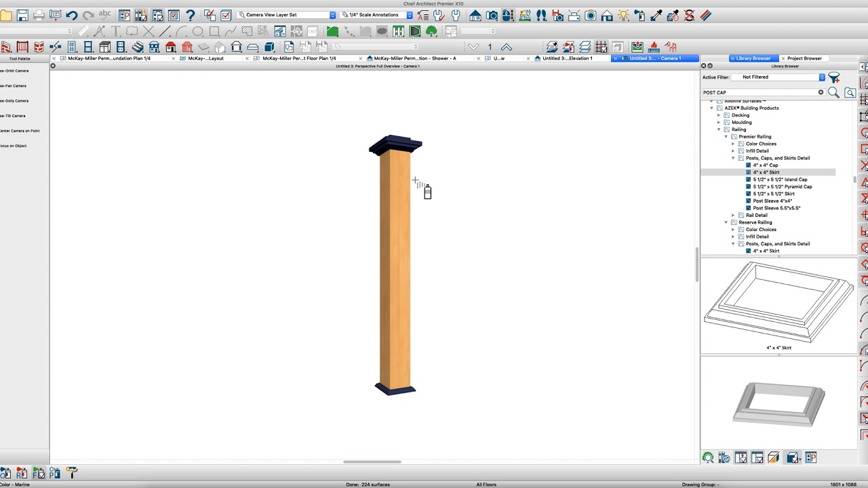Click the reference grid display icon
868x488 pixels.
(601, 47)
